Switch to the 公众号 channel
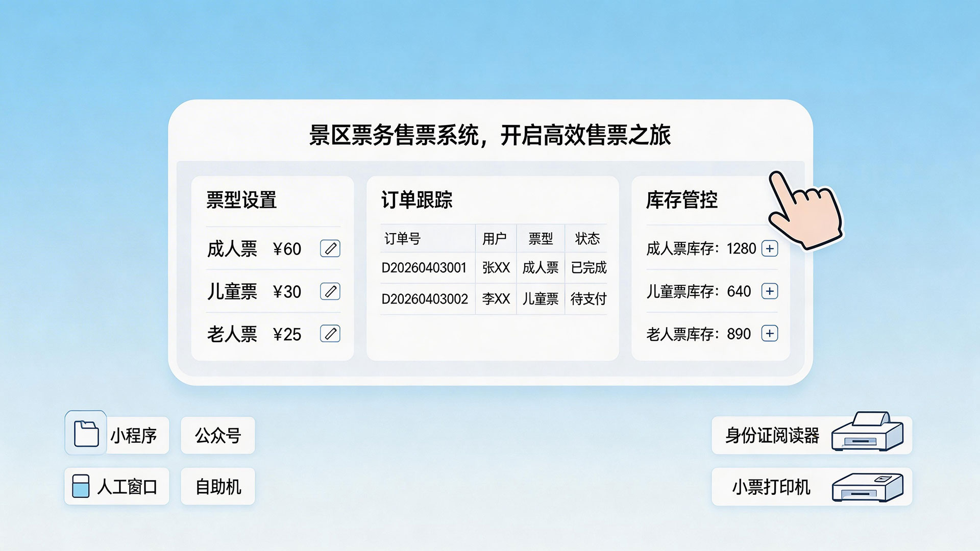This screenshot has height=551, width=980. pyautogui.click(x=217, y=436)
